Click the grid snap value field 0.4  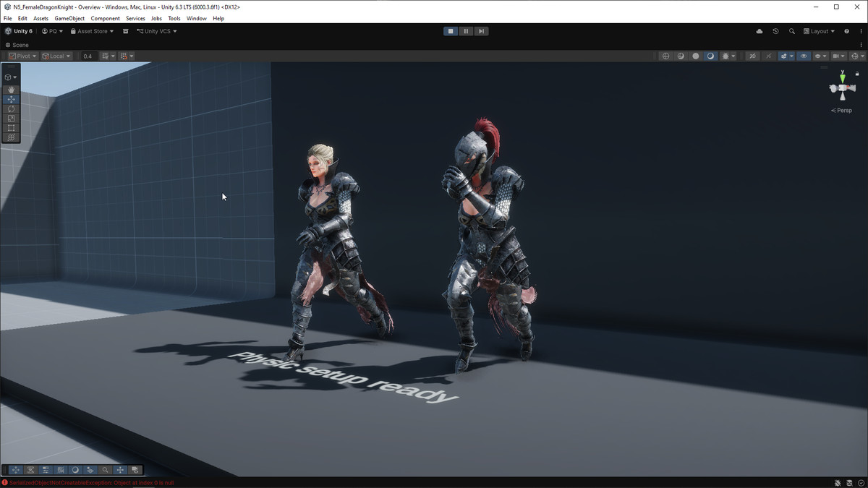click(x=88, y=56)
